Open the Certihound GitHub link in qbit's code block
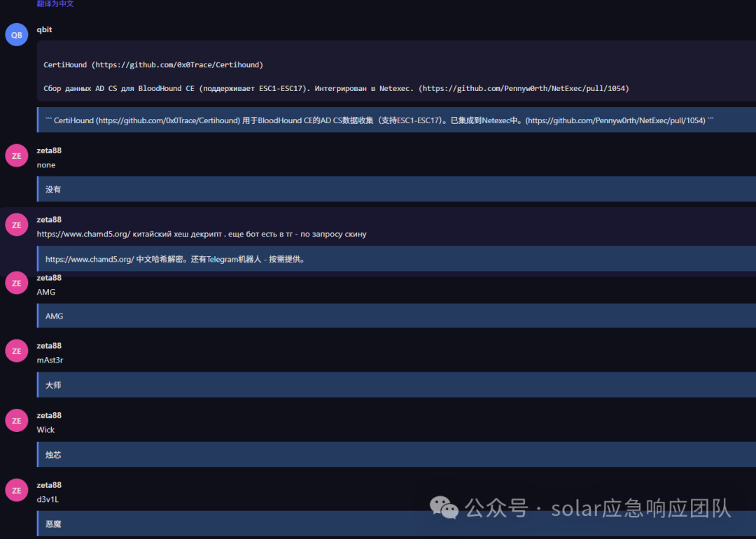756x539 pixels. click(x=177, y=64)
